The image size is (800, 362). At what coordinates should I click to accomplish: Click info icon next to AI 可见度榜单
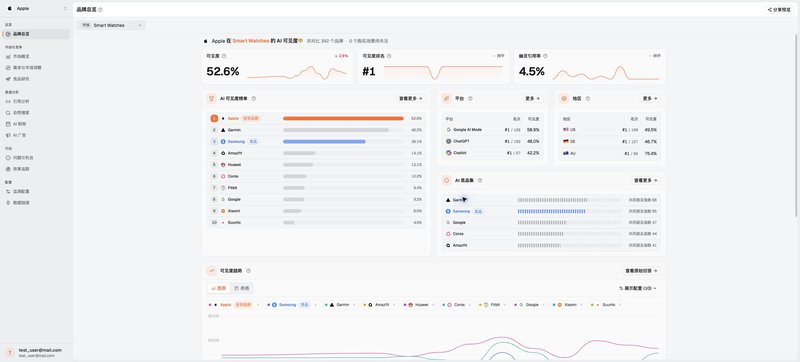point(254,99)
